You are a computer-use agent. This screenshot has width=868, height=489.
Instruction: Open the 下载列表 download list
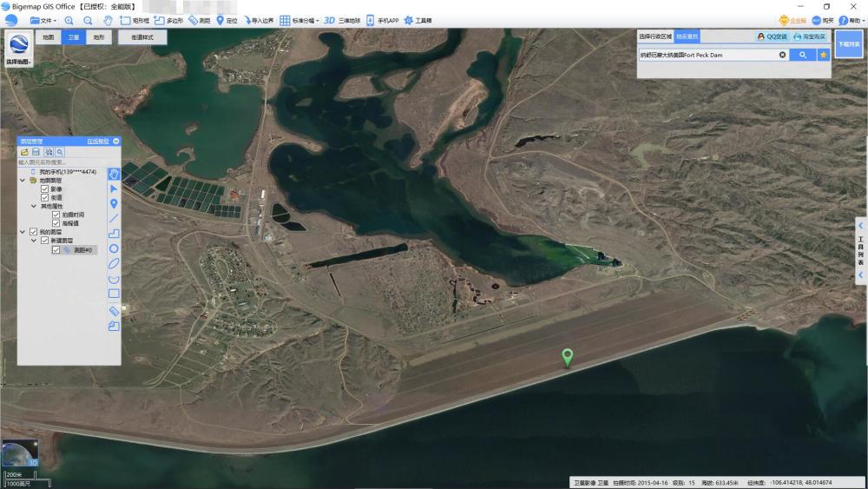pyautogui.click(x=849, y=43)
